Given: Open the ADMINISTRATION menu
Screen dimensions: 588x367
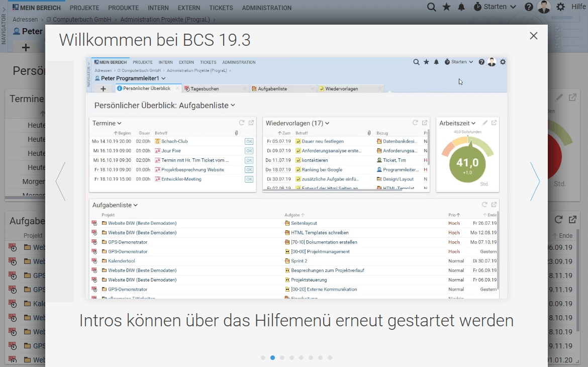Looking at the screenshot, I should tap(267, 8).
